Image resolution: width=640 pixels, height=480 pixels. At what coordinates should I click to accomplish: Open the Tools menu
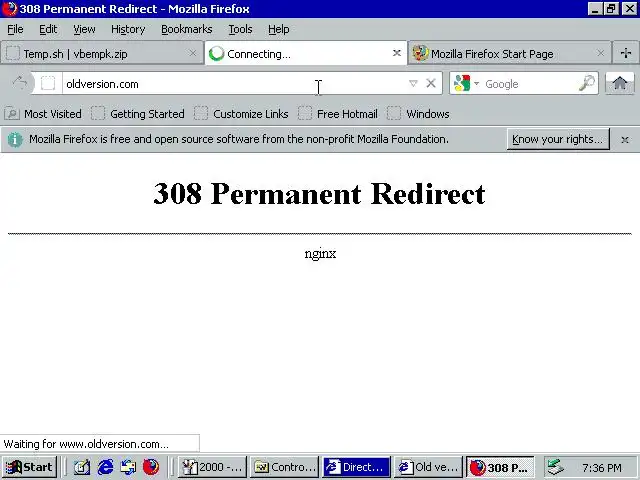coord(240,29)
